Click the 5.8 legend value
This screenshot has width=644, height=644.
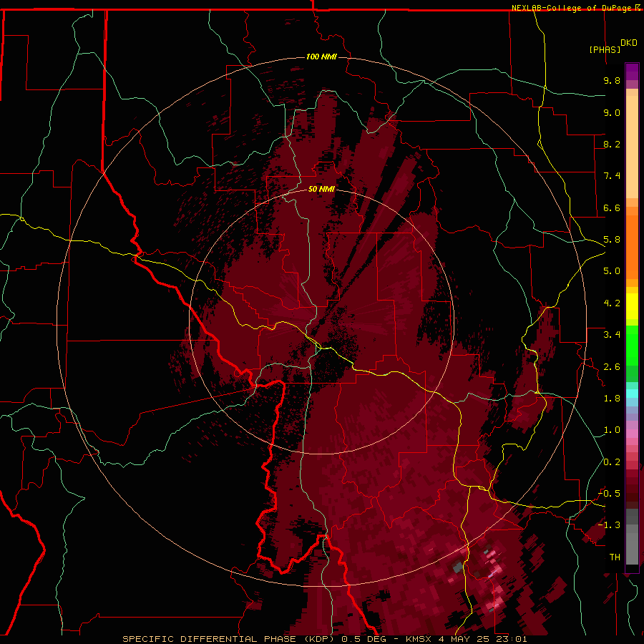[612, 240]
